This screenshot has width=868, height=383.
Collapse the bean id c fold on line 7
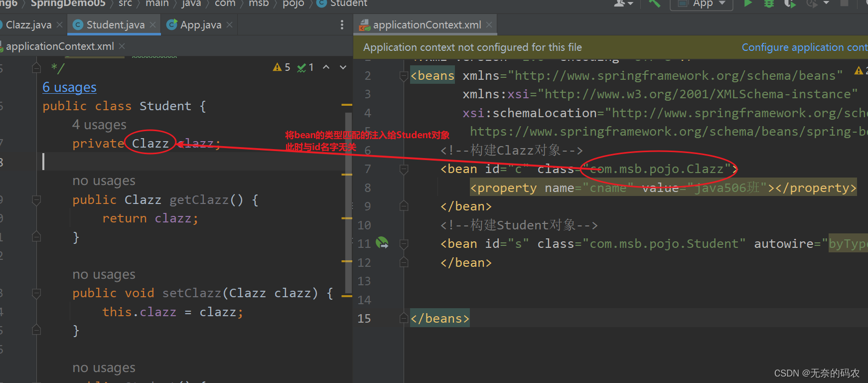click(404, 170)
